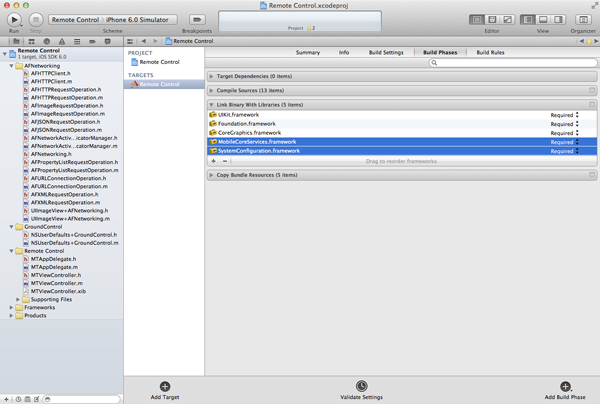Change CoreGraphics.framework Required status stepper
Image resolution: width=600 pixels, height=404 pixels.
[x=577, y=133]
